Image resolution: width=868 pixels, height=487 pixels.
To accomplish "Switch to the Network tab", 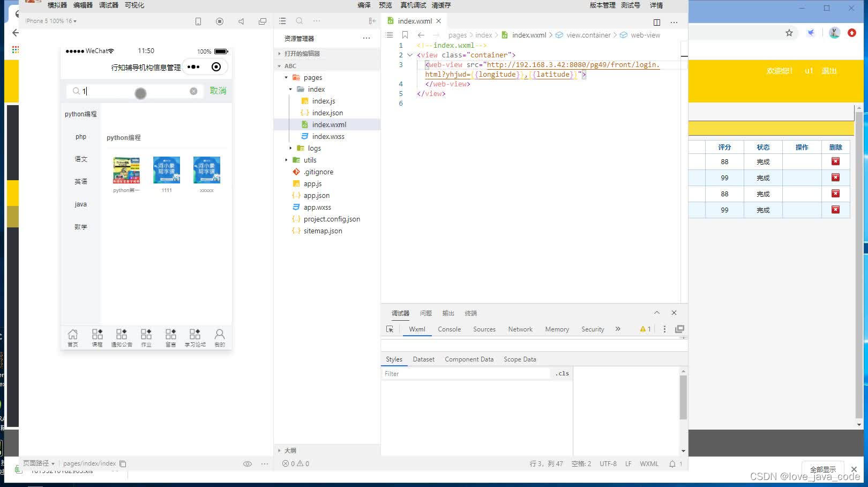I will coord(520,329).
